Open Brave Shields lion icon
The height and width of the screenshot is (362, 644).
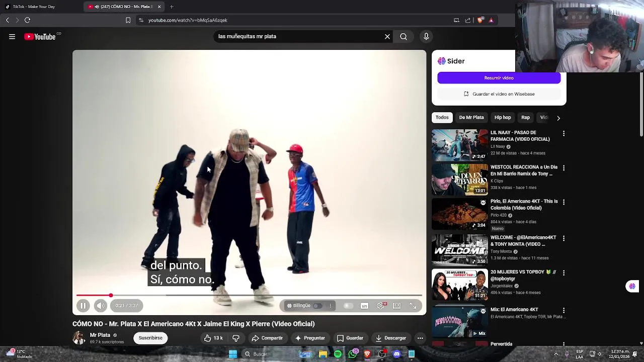click(x=480, y=20)
